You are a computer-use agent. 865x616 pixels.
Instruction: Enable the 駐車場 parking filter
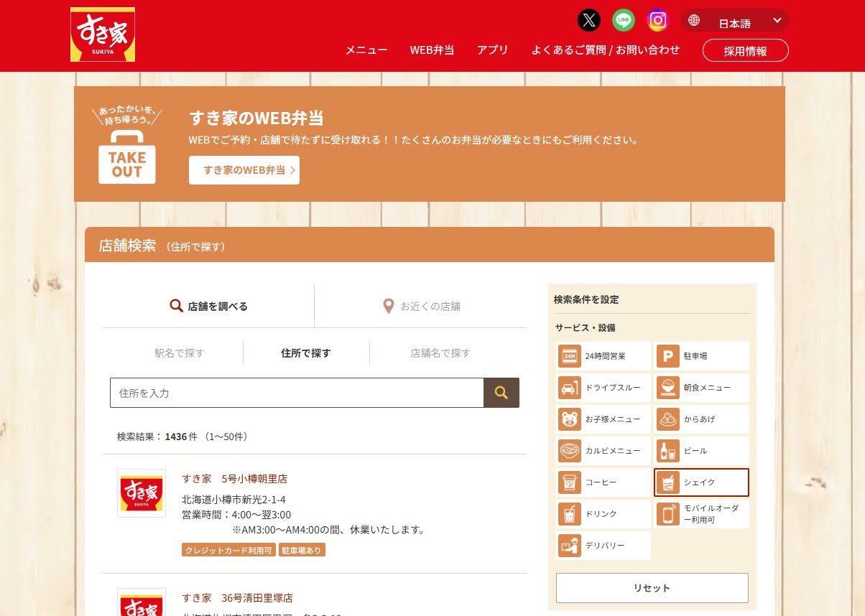702,356
